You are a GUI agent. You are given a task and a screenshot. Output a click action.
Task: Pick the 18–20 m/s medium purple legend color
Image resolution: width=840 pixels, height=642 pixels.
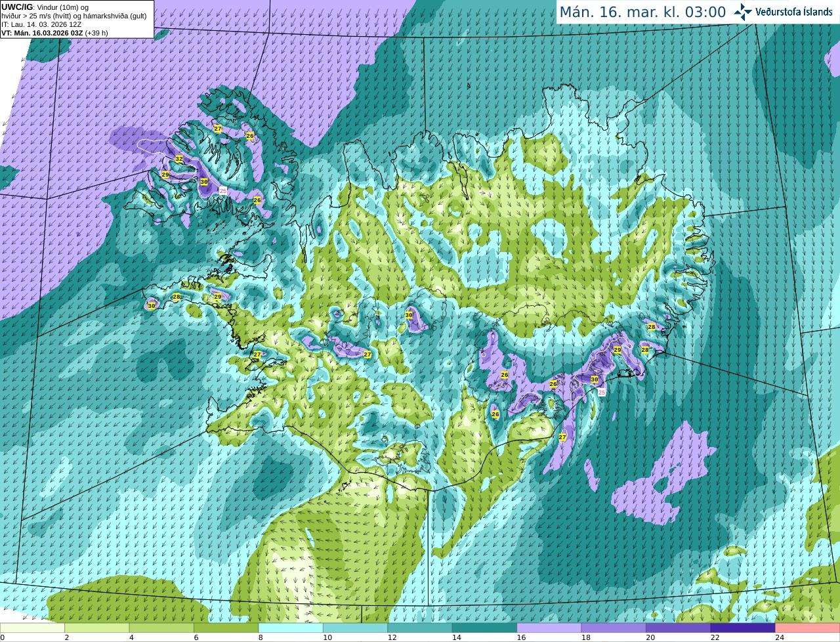pyautogui.click(x=614, y=628)
